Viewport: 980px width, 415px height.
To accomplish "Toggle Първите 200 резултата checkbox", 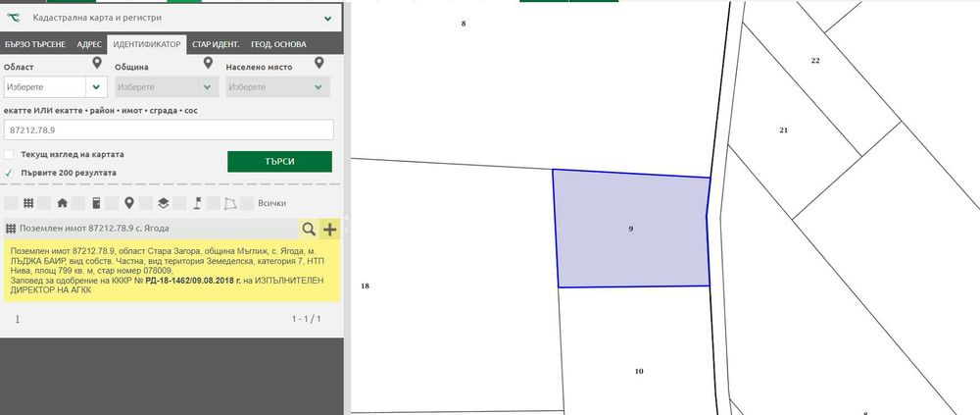I will click(9, 173).
